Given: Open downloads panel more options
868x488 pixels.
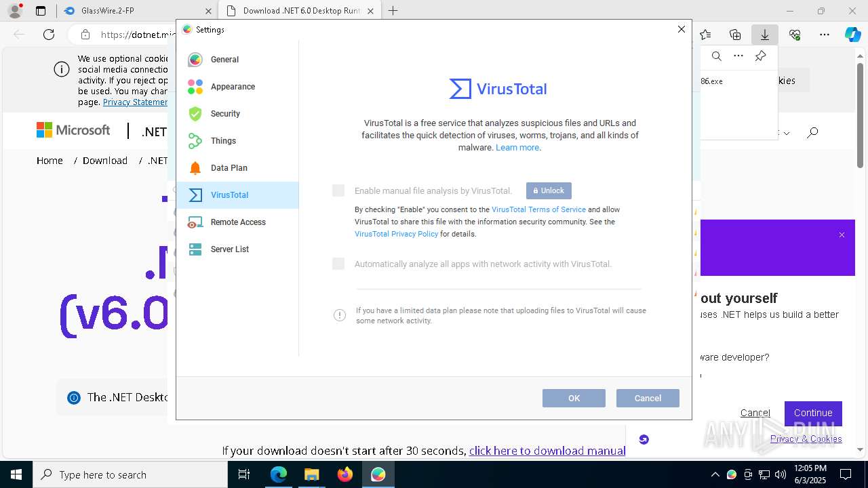Looking at the screenshot, I should [738, 56].
